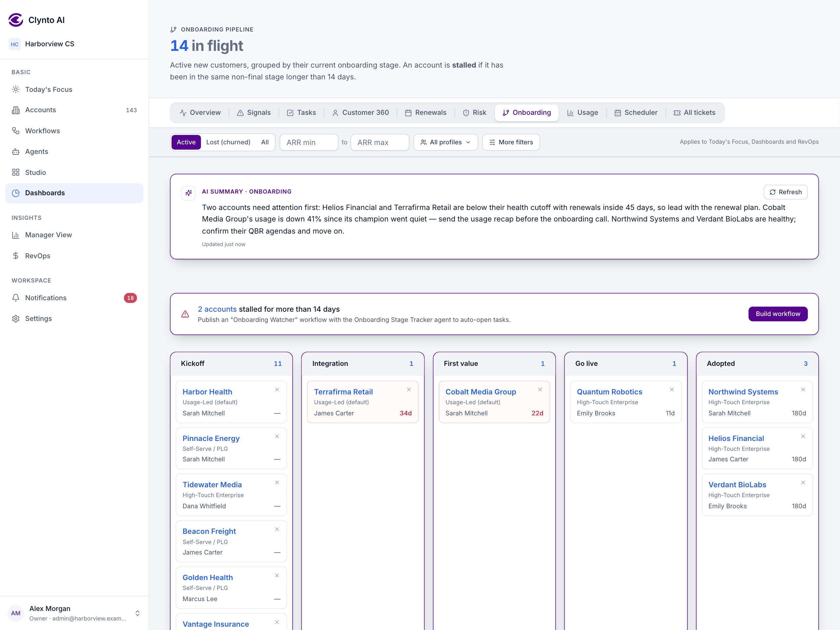Viewport: 840px width, 630px height.
Task: Remove the Northwind Systems card
Action: (803, 389)
